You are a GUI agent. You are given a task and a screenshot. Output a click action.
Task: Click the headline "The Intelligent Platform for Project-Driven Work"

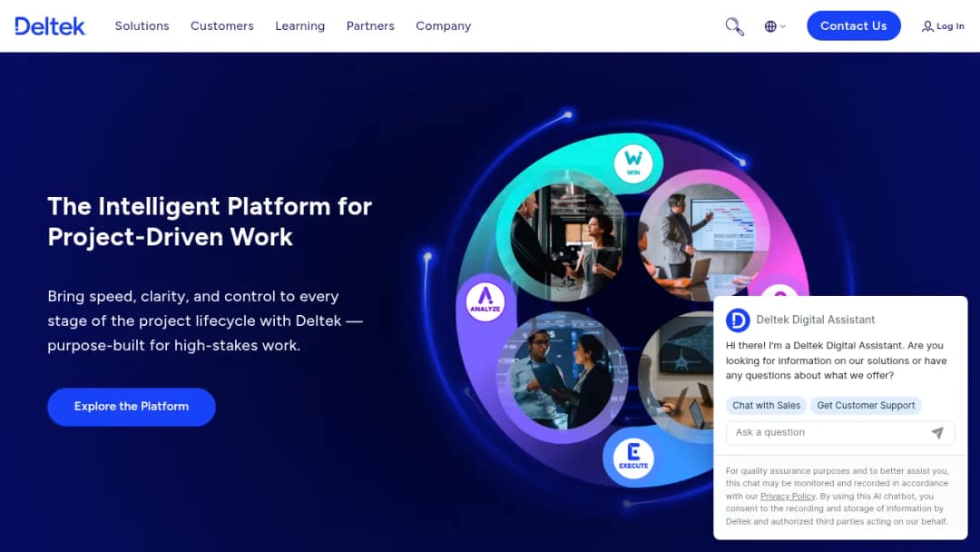pyautogui.click(x=210, y=222)
